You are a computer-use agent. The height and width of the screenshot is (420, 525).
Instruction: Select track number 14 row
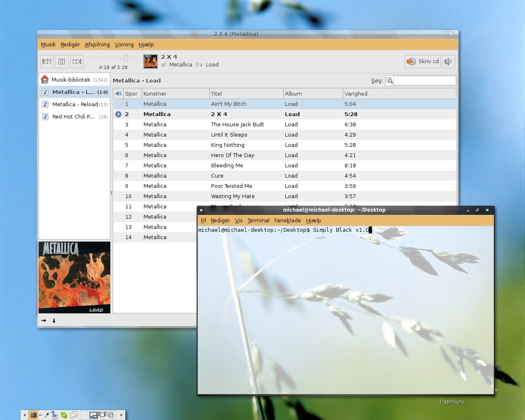coord(155,237)
